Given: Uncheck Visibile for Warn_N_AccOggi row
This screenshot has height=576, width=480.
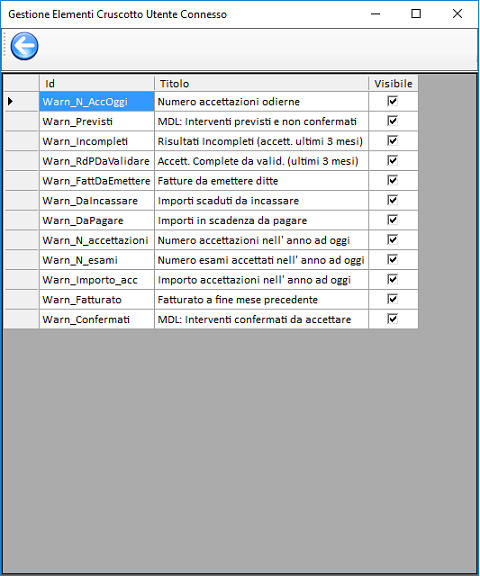Looking at the screenshot, I should (x=393, y=101).
